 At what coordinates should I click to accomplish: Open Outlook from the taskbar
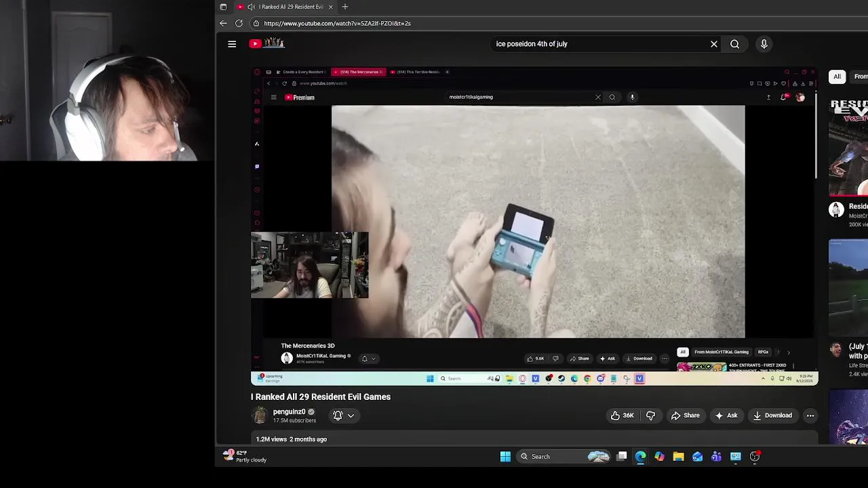pyautogui.click(x=697, y=457)
